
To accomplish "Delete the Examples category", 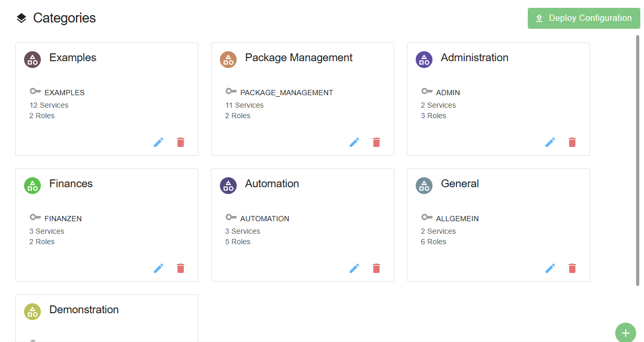I will pyautogui.click(x=181, y=142).
